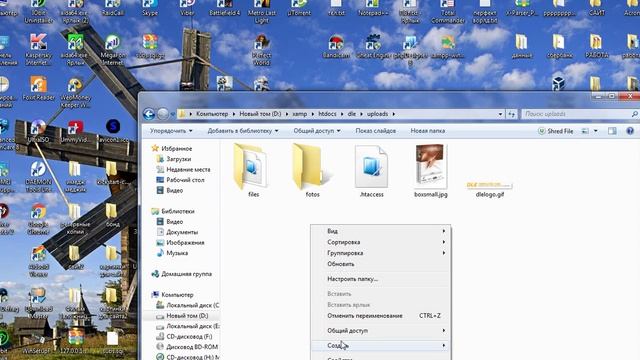Select the Bandicam desktop icon

(336, 47)
